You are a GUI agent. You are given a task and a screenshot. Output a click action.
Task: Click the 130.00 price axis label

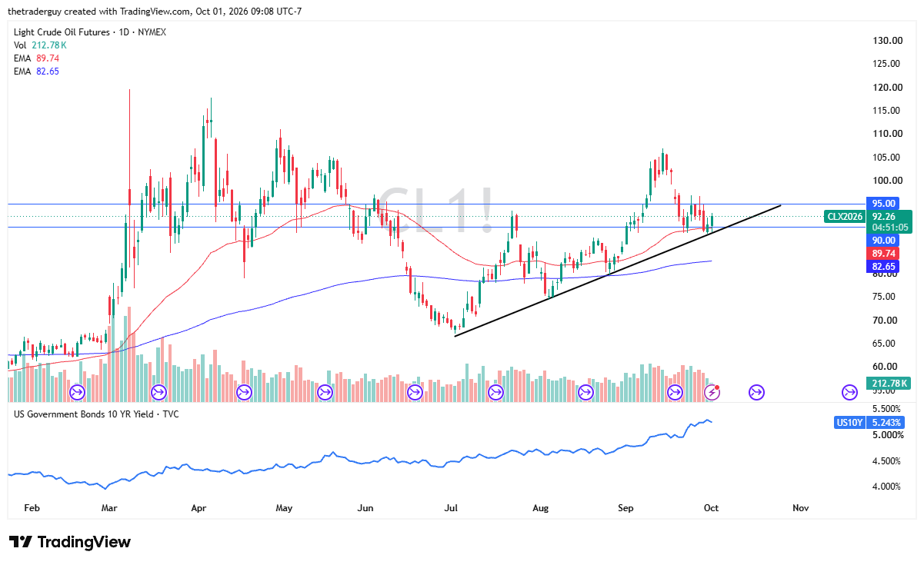click(x=886, y=40)
